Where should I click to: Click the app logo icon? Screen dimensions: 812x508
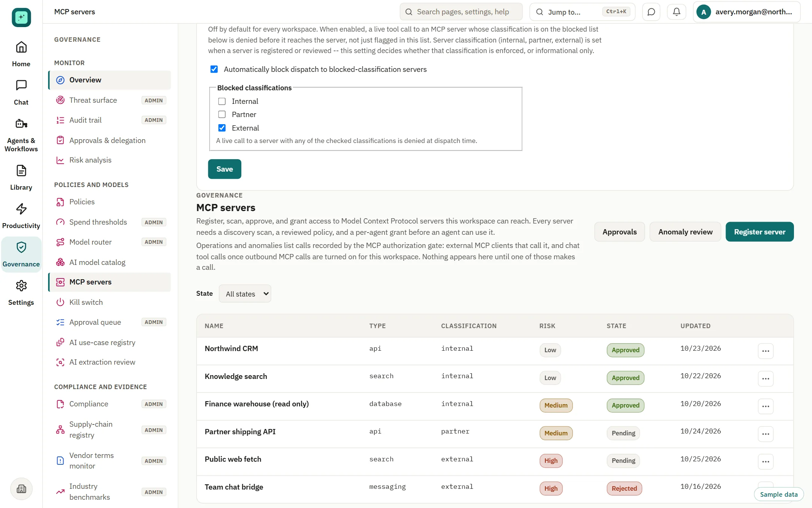tap(21, 17)
